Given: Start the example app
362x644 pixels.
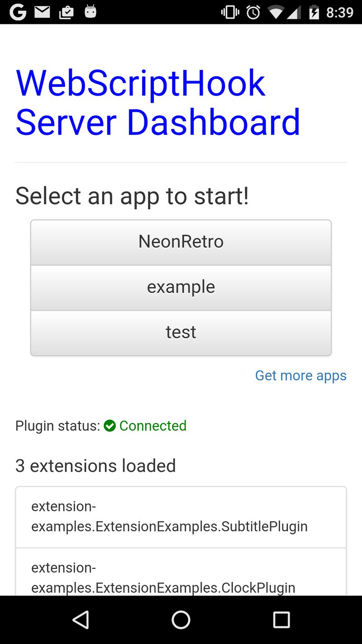Looking at the screenshot, I should [181, 287].
